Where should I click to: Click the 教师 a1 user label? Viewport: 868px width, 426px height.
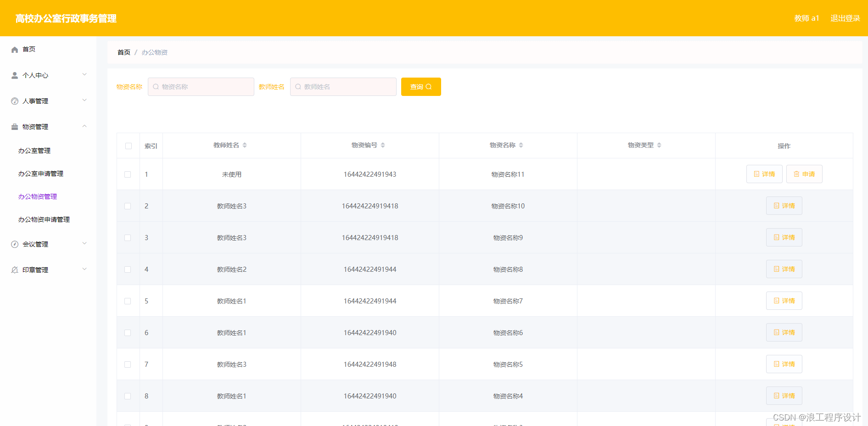(806, 18)
